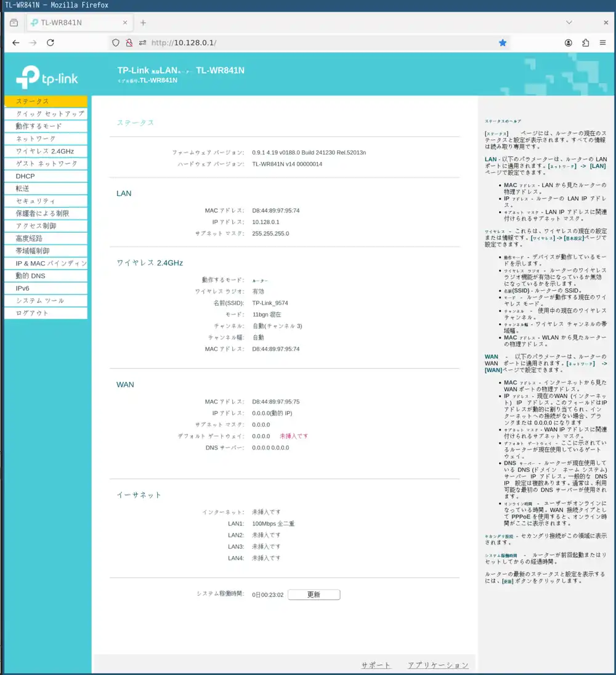Screen dimensions: 616x675
Task: Click DNS server value 0.0.0.0 0.0.0.0
Action: click(270, 448)
